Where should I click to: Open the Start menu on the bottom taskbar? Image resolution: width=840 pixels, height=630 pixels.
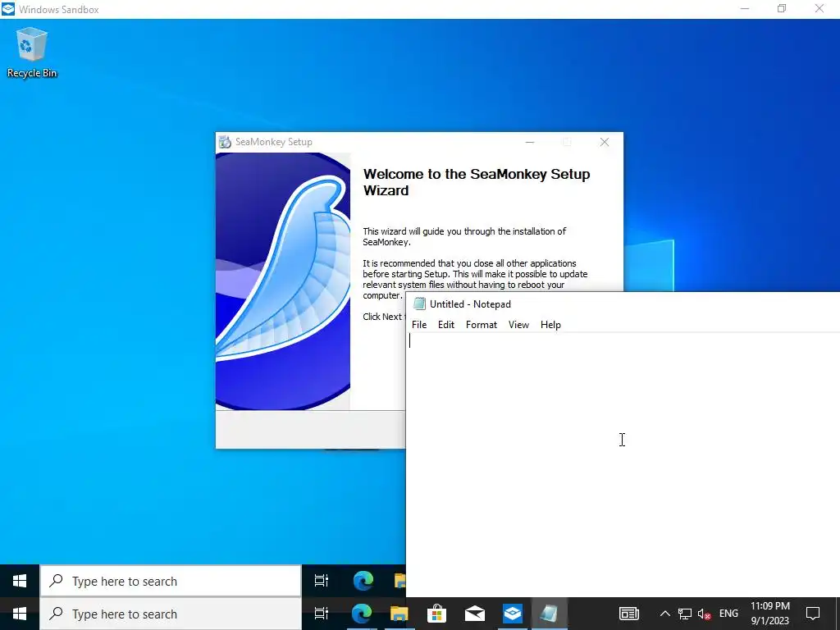pyautogui.click(x=20, y=614)
